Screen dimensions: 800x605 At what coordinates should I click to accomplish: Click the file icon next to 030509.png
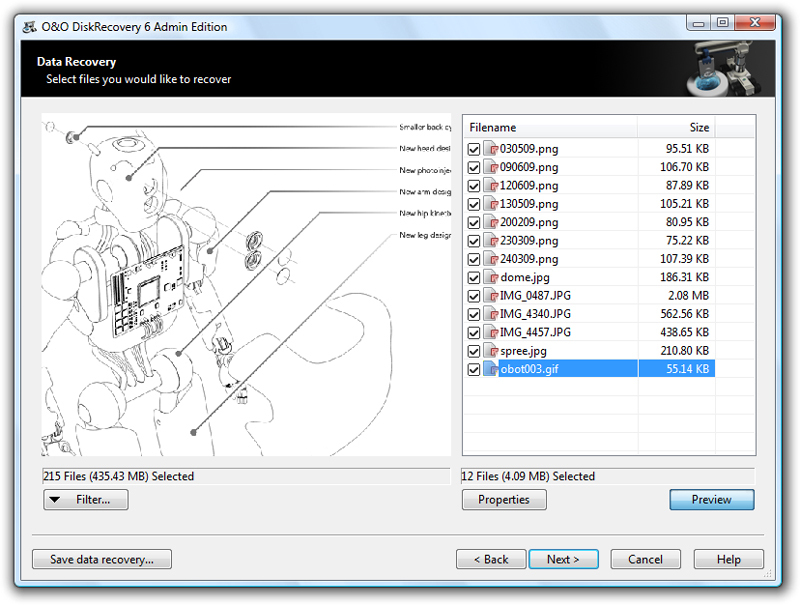491,149
